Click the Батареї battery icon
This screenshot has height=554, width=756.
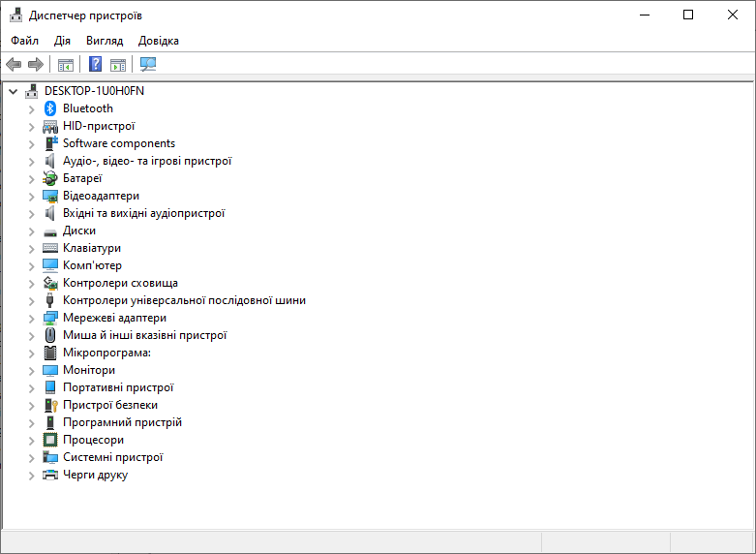(x=51, y=178)
